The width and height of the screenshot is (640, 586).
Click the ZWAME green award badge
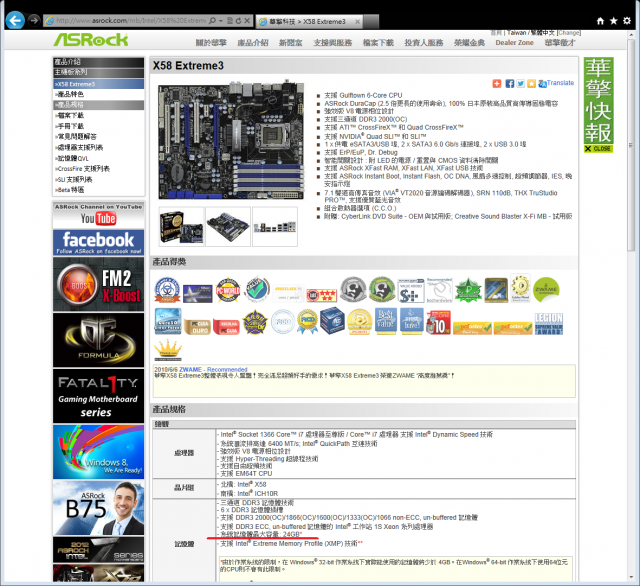546,290
